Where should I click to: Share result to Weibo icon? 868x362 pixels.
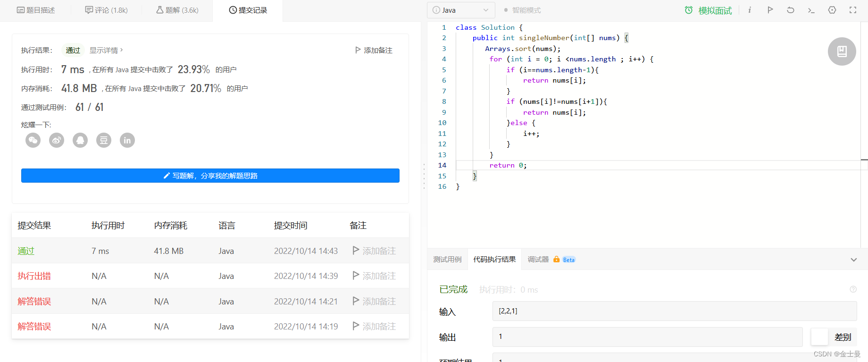tap(57, 140)
